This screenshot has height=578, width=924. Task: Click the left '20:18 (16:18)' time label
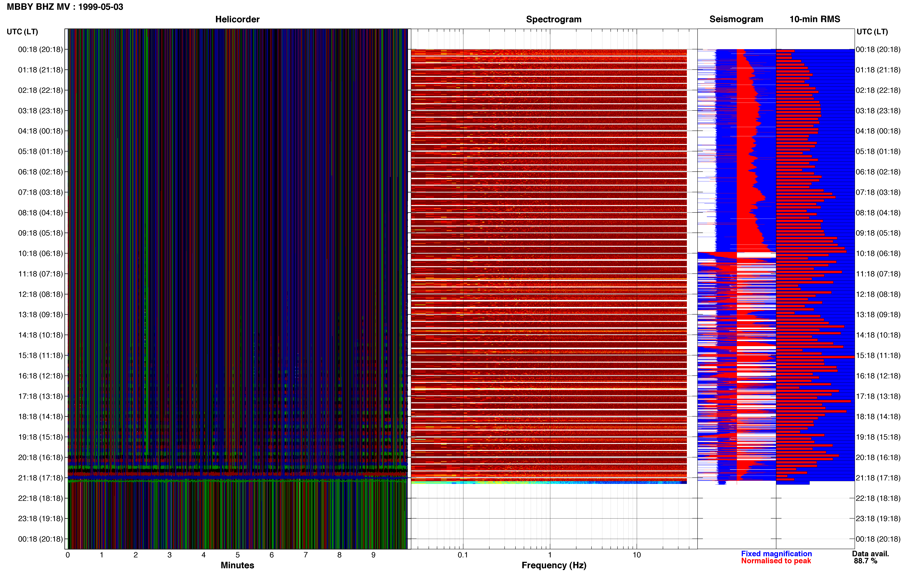pyautogui.click(x=41, y=457)
